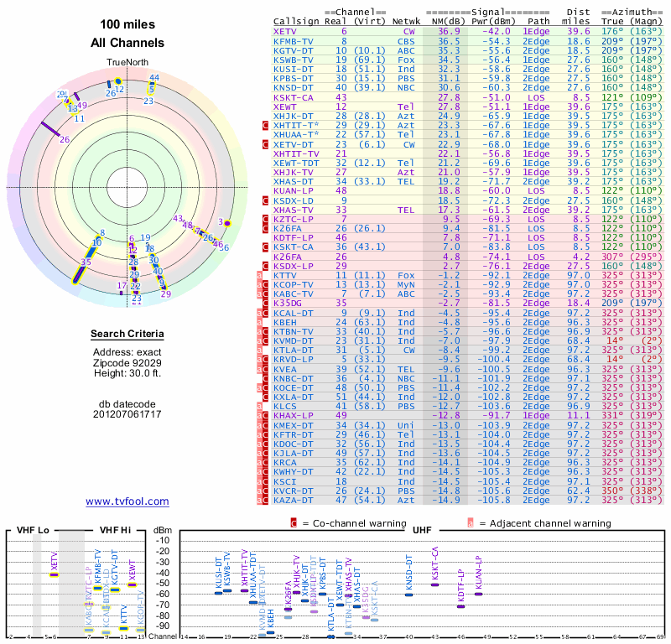Click KPBS-DT callsign in the table
This screenshot has width=671, height=644.
click(x=294, y=79)
